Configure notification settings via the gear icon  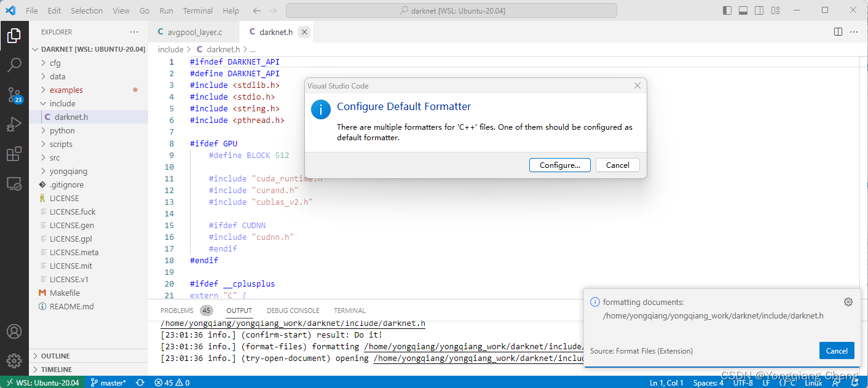(x=848, y=302)
